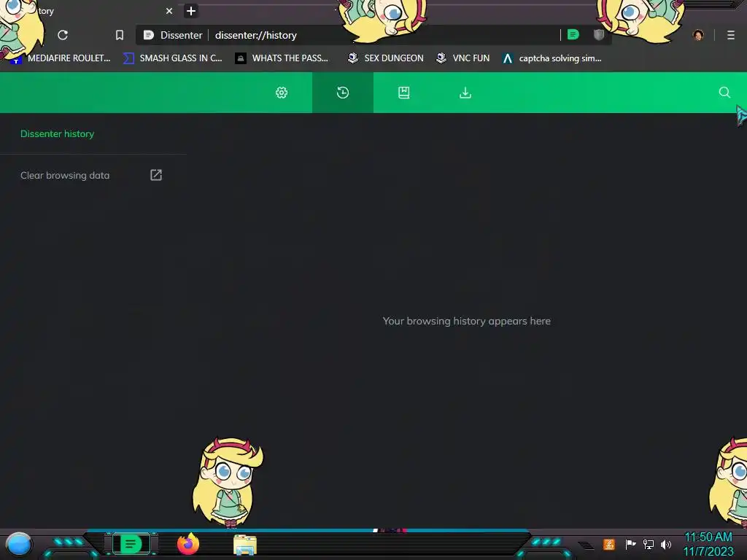
Task: Open File Explorer from taskbar
Action: click(x=245, y=545)
